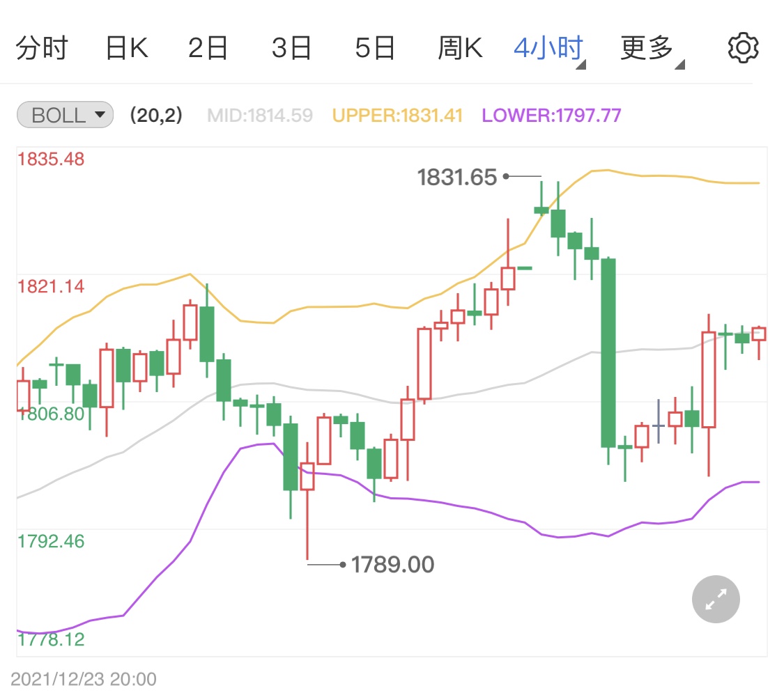Click the 2021/12/23 20:00 timestamp

84,679
